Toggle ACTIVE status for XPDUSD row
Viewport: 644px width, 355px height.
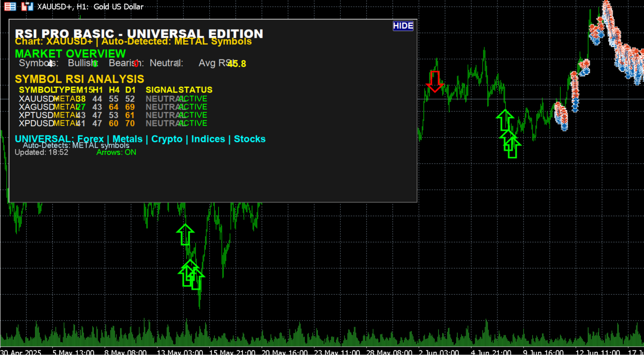(193, 123)
